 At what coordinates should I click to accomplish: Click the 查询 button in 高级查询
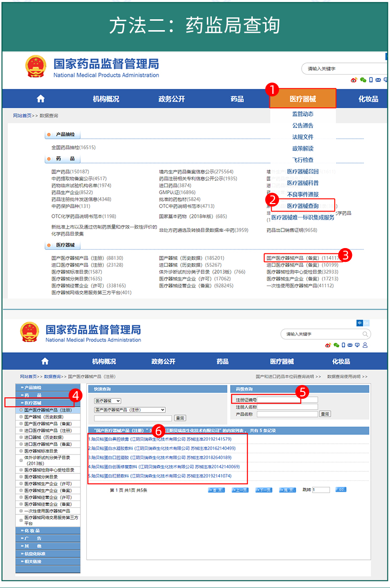click(325, 414)
